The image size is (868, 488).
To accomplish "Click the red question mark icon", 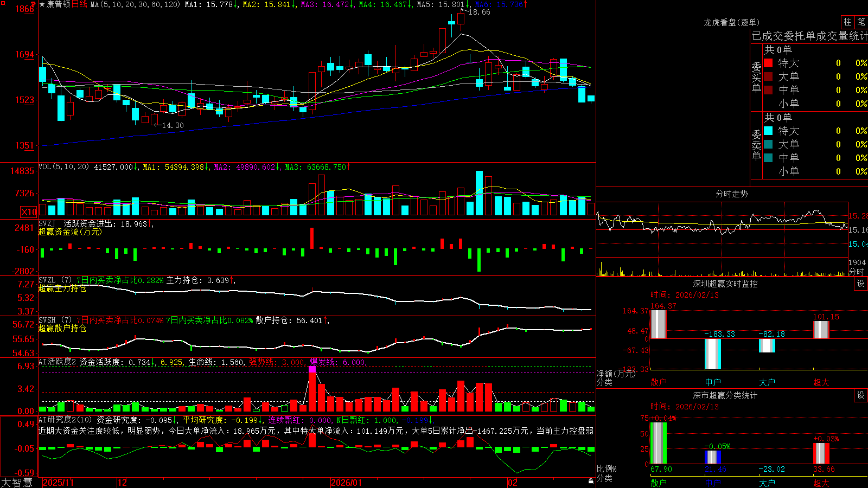I will click(x=33, y=4).
